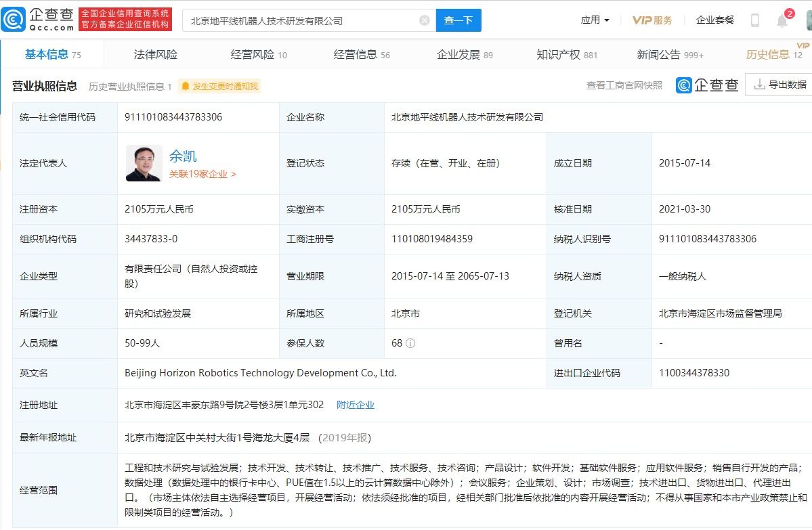
Task: Click the download icon on Export Data
Action: click(x=759, y=85)
